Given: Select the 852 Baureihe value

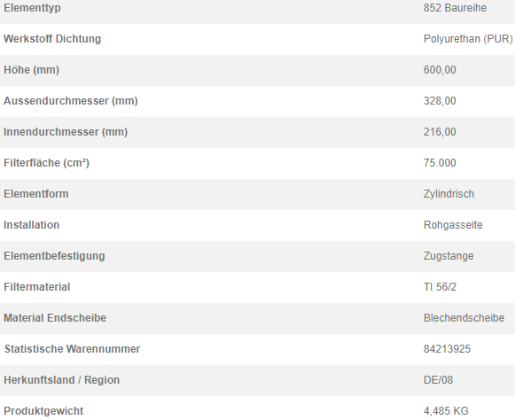Looking at the screenshot, I should click(455, 8).
